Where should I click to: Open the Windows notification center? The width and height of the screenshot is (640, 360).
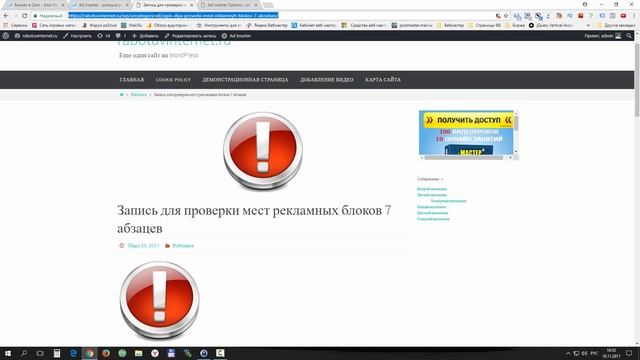629,353
